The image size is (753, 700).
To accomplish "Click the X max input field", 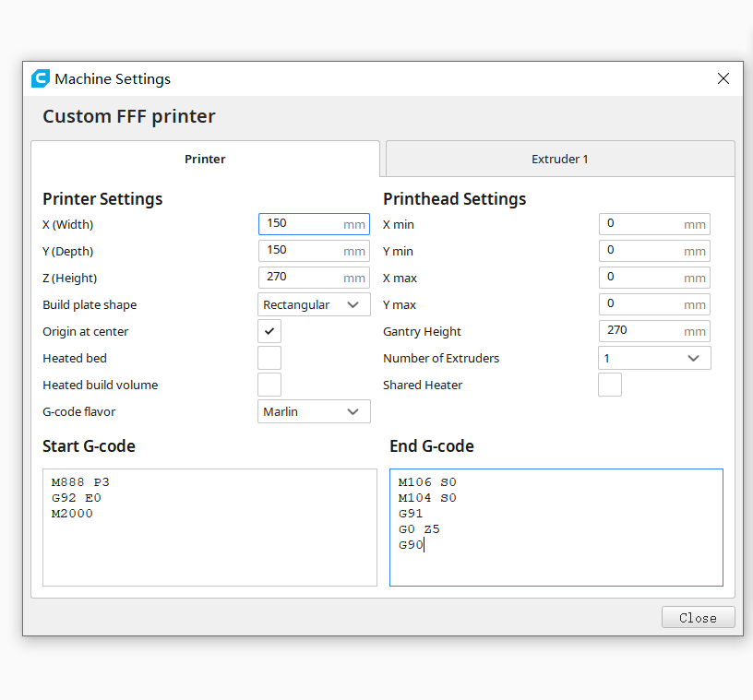I will 654,278.
